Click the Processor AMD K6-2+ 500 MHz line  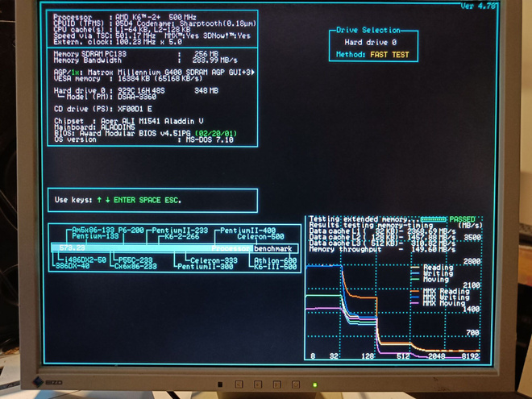coord(125,17)
